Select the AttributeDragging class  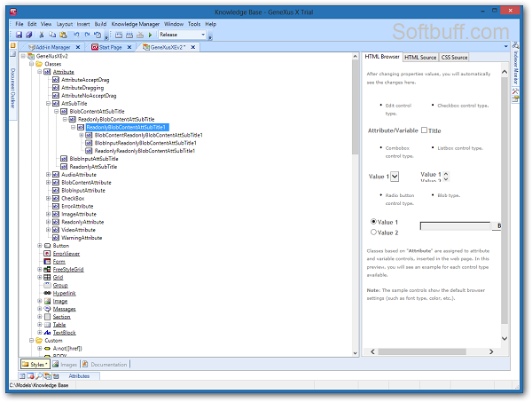point(82,88)
